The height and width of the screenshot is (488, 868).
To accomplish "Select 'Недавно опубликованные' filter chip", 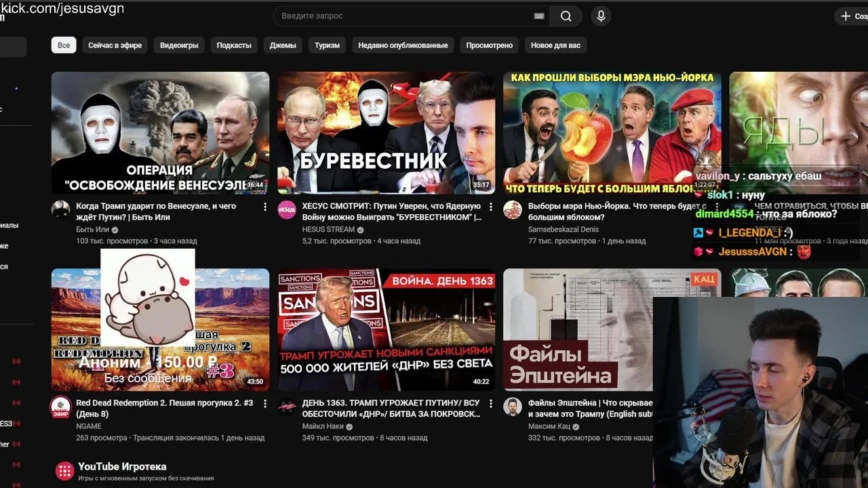I will point(403,45).
